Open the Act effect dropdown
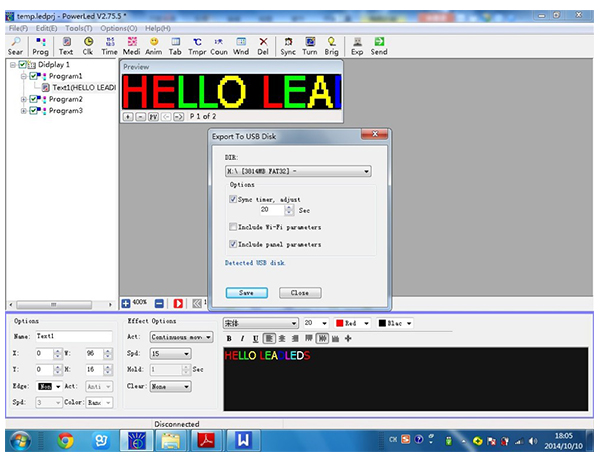600x474 pixels. (x=181, y=337)
